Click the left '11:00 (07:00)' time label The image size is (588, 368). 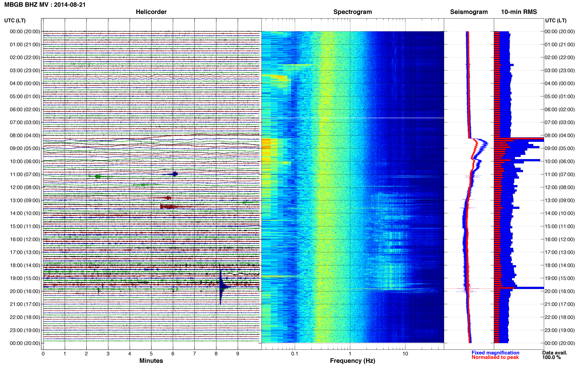25,174
